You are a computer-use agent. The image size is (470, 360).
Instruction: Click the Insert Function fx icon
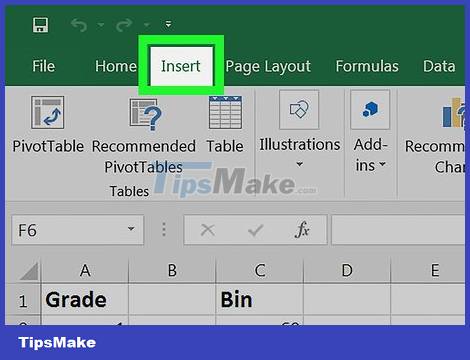(x=302, y=229)
